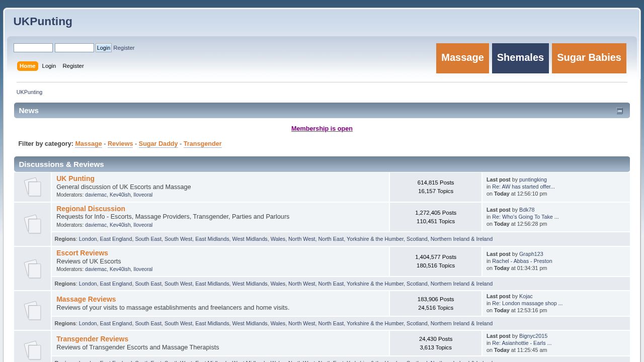Click the Escort Reviews board folder icon
Viewport: 644px width, 362px height.
coord(33,268)
